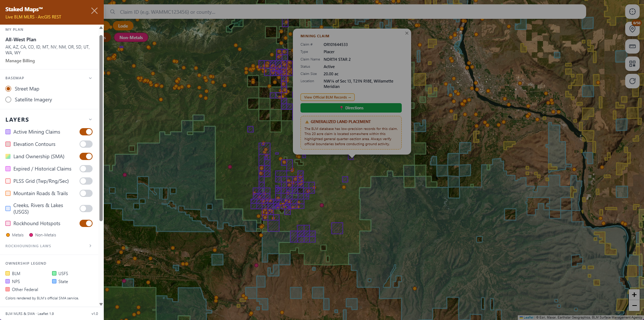The image size is (644, 320).
Task: Click the All-West Plan title
Action: [21, 39]
